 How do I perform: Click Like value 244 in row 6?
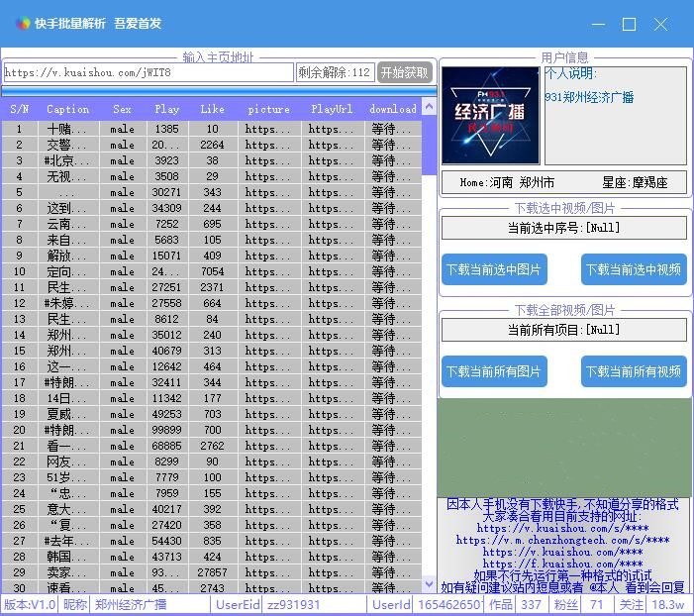click(x=212, y=208)
